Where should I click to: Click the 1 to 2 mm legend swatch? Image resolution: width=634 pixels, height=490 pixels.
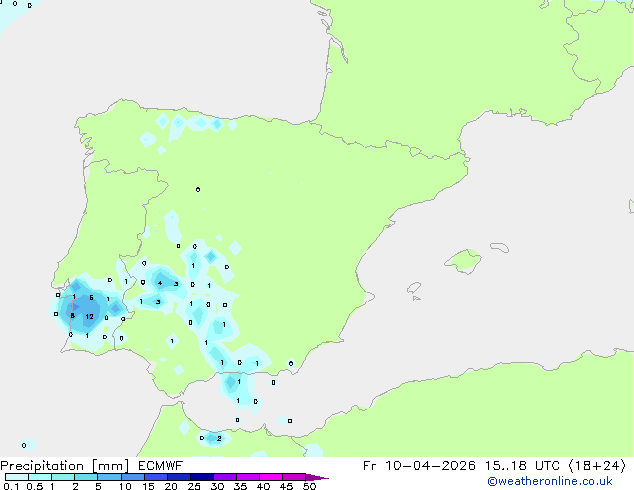point(63,477)
